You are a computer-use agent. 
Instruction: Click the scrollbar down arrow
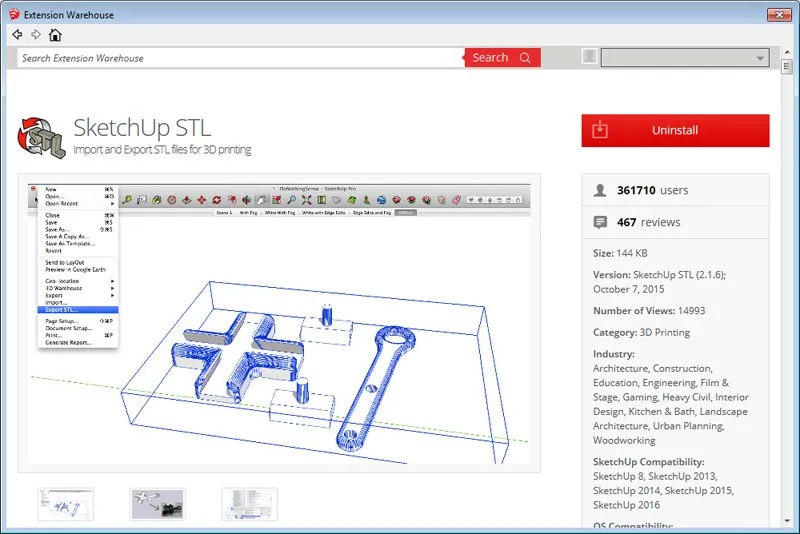pyautogui.click(x=787, y=521)
